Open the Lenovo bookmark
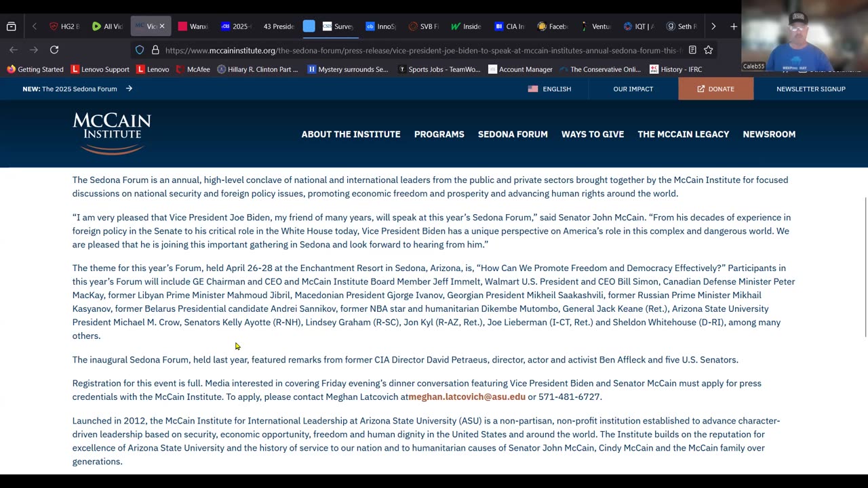Image resolution: width=868 pixels, height=488 pixels. pos(153,69)
